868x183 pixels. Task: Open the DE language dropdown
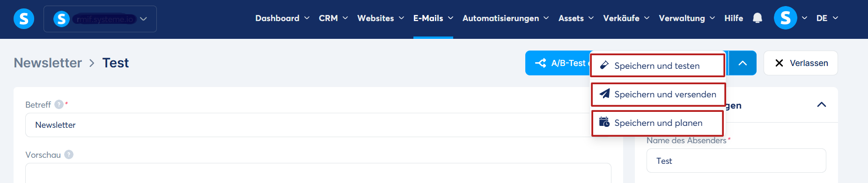click(x=827, y=18)
